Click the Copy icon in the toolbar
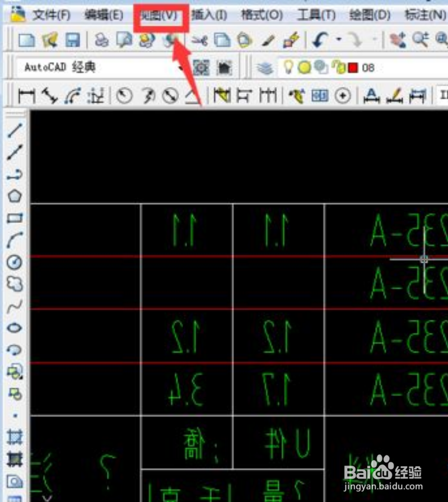 click(222, 41)
